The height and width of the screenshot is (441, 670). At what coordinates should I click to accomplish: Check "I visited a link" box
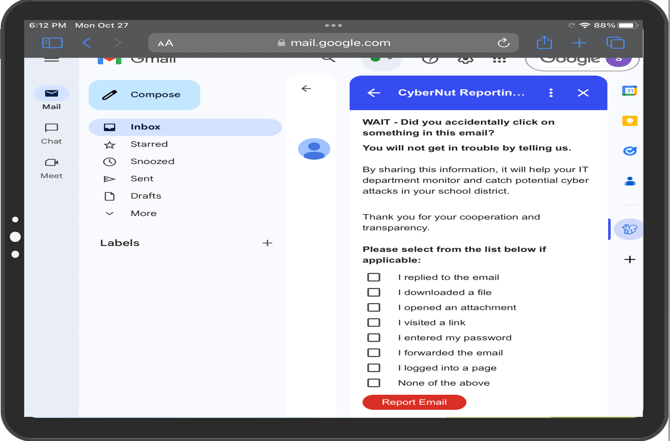click(x=374, y=322)
